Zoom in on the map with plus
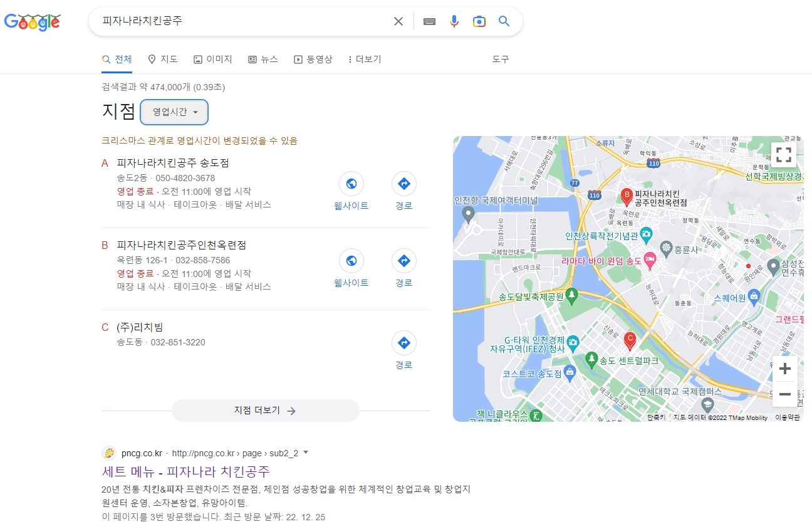The image size is (812, 529). tap(784, 369)
